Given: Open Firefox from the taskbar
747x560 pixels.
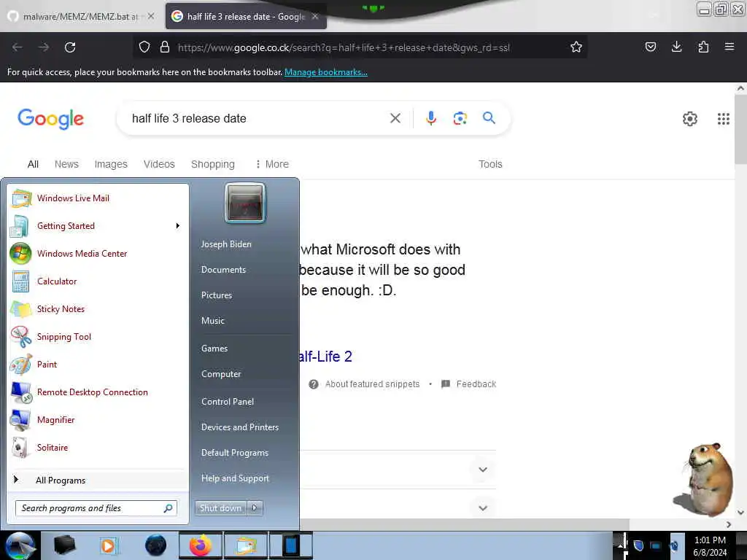Looking at the screenshot, I should point(201,545).
